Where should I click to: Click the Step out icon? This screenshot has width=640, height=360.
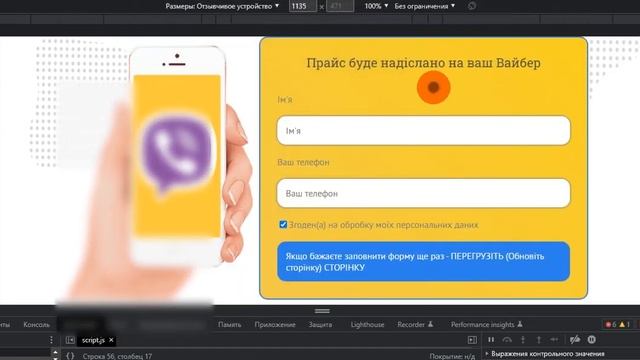coord(538,340)
